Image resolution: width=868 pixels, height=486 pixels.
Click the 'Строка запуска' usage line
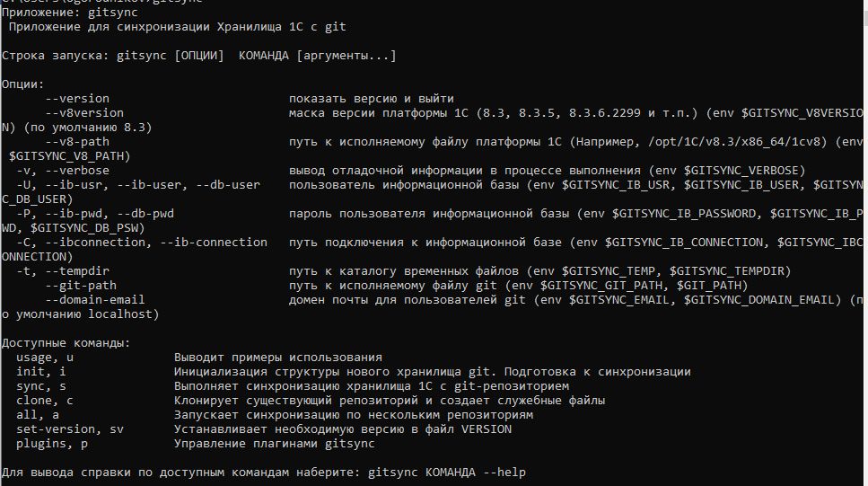pyautogui.click(x=199, y=56)
